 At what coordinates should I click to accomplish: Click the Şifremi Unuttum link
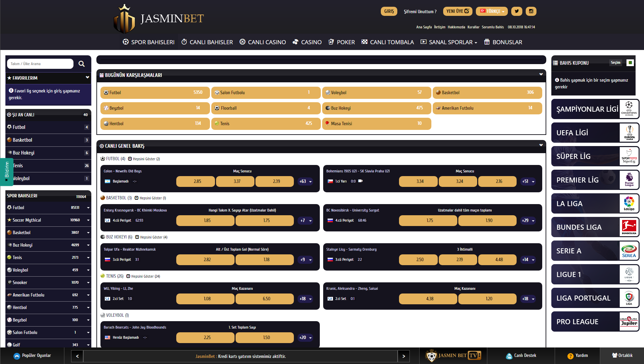point(420,11)
